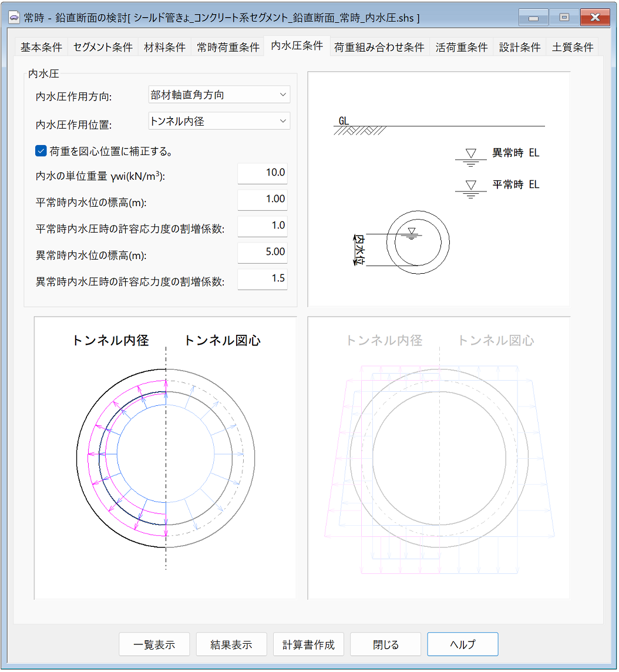Select the 常時荷重条件 tab
This screenshot has width=619, height=672.
click(x=228, y=46)
